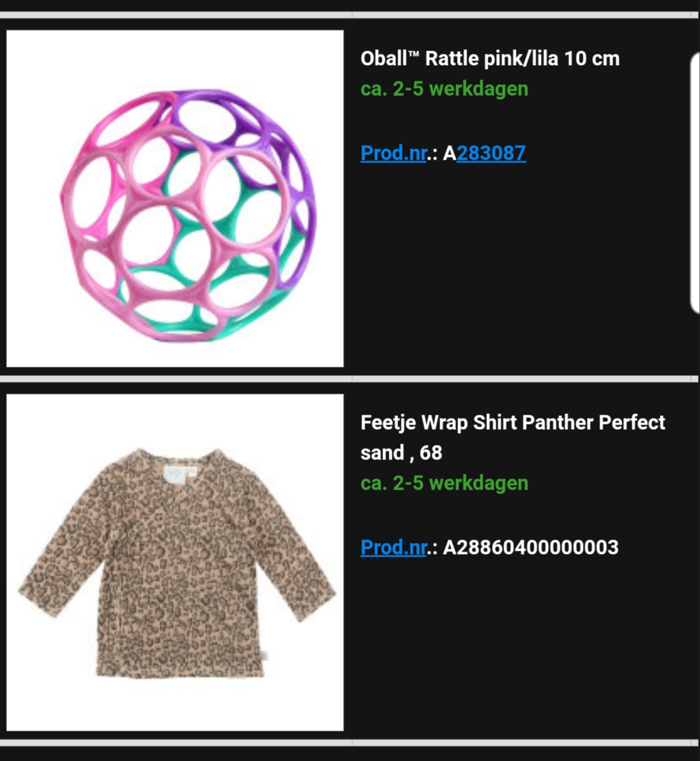Click the delivery time text under Oball Rattle
The width and height of the screenshot is (700, 761).
(x=444, y=89)
